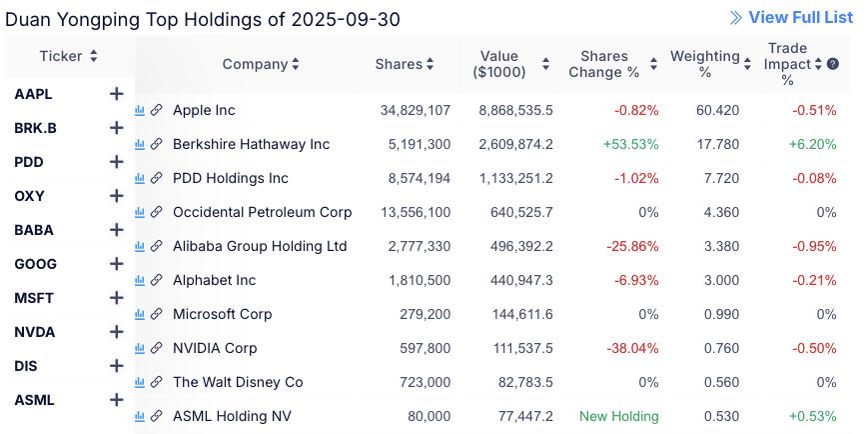Sort by Value ($1000) column
This screenshot has height=434, width=868.
[x=509, y=64]
